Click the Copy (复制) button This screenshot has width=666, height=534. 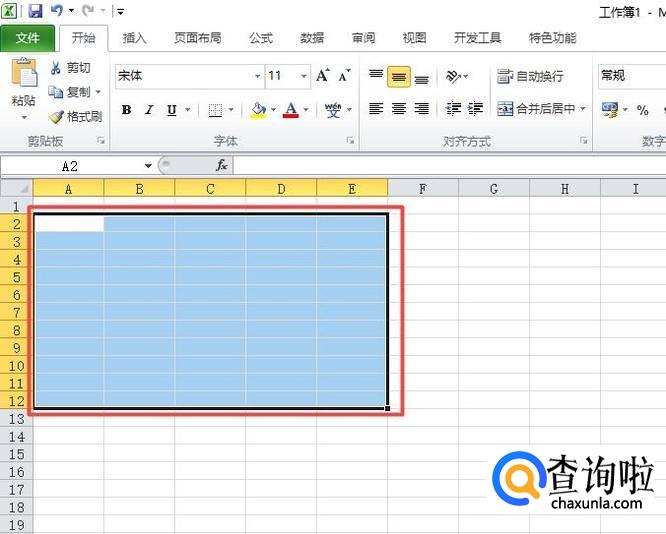(70, 92)
